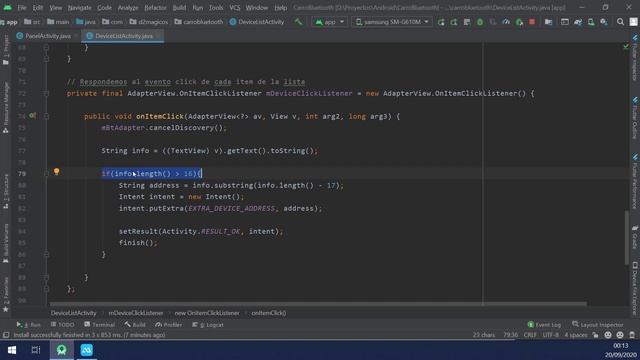Viewport: 640px width, 360px height.
Task: Collapse the if block fold at line 79
Action: [46, 173]
